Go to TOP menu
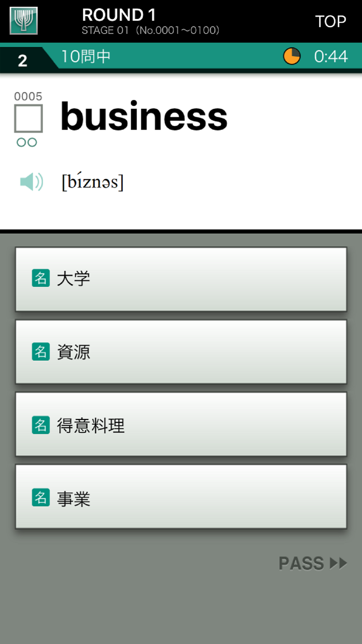Image resolution: width=362 pixels, height=644 pixels. point(331,21)
